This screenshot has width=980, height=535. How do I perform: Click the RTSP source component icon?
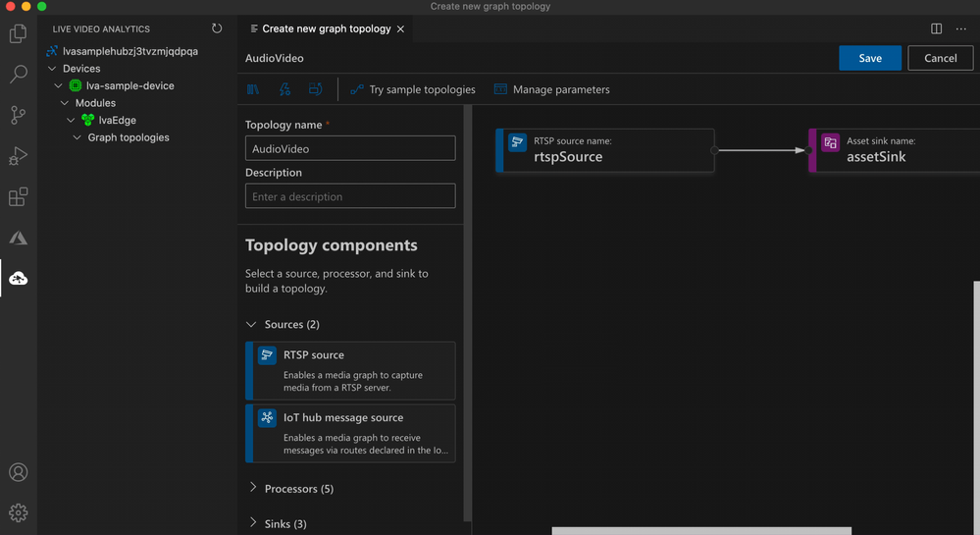coord(267,355)
